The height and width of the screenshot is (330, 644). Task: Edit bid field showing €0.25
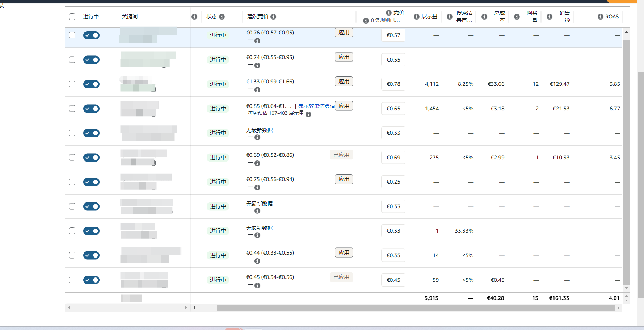coord(393,182)
